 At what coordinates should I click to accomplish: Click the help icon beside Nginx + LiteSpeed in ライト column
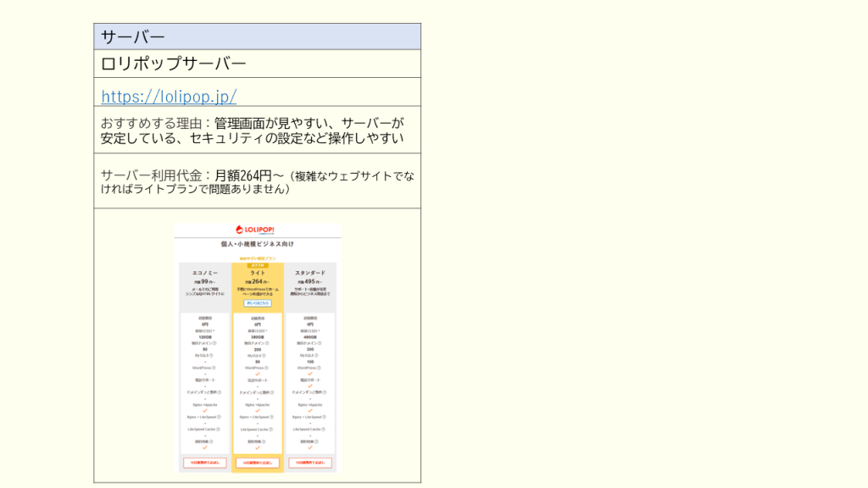click(273, 417)
